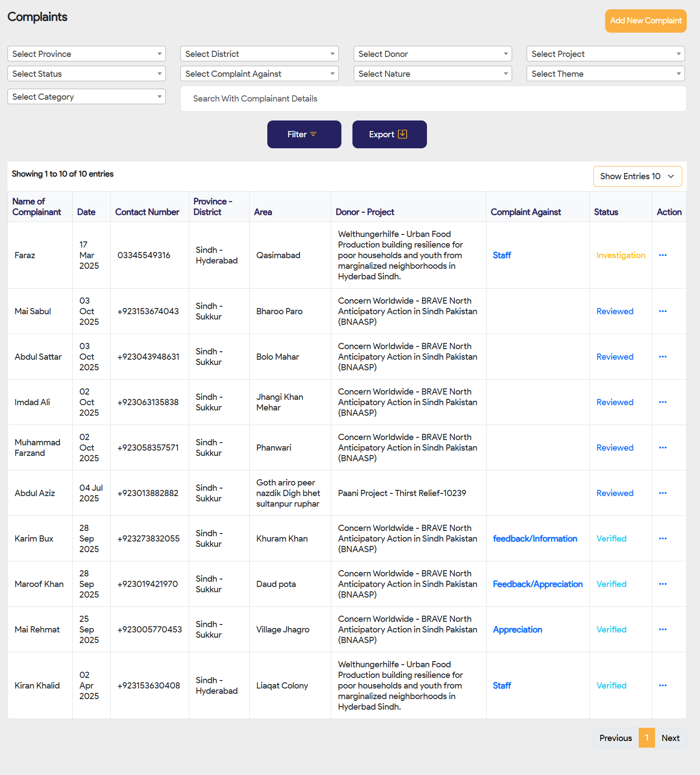
Task: Open action menu for Faraz's complaint
Action: [663, 255]
